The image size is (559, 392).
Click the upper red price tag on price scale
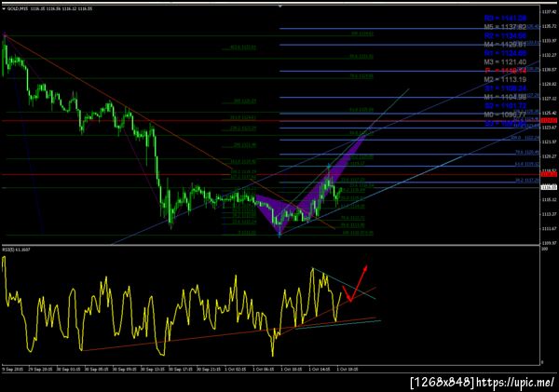pyautogui.click(x=549, y=121)
